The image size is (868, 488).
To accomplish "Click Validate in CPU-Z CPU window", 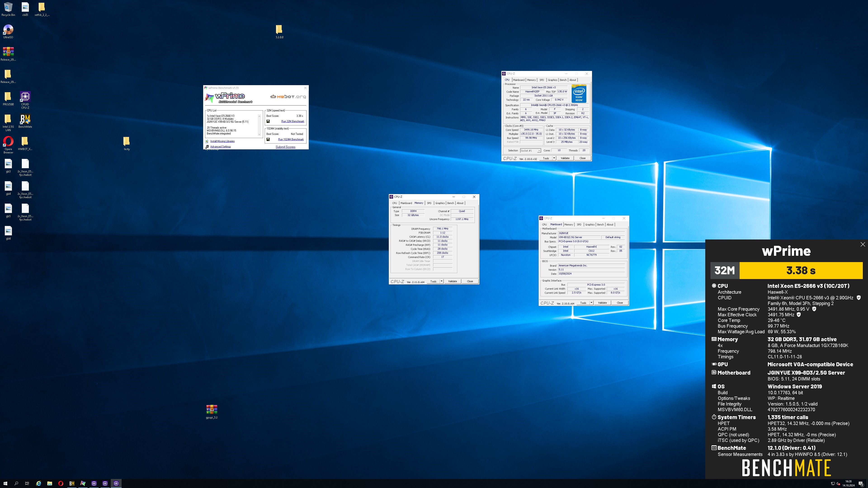I will click(x=565, y=158).
